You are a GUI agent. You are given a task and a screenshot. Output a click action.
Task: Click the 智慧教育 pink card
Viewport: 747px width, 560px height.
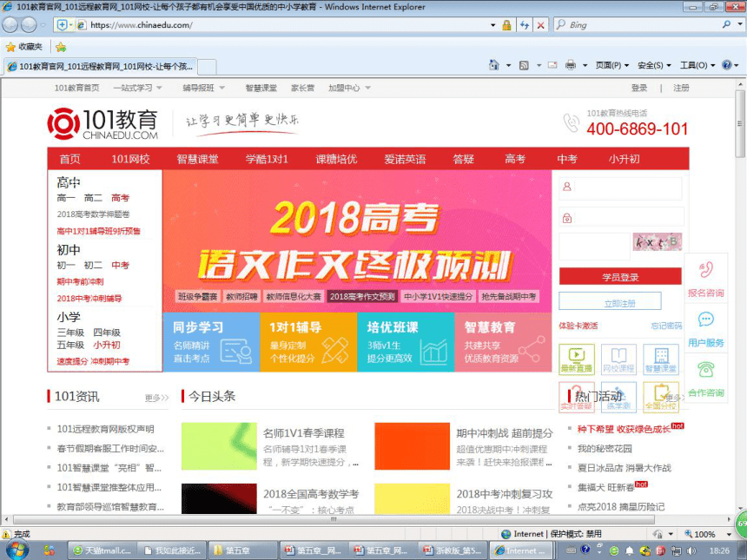click(503, 342)
